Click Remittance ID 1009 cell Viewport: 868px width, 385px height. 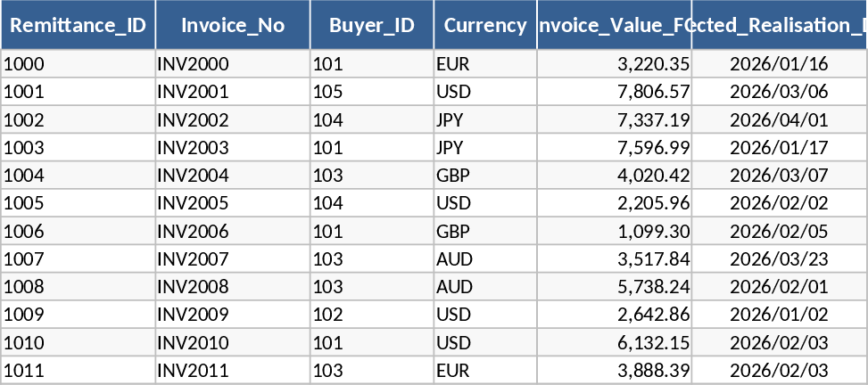[78, 315]
